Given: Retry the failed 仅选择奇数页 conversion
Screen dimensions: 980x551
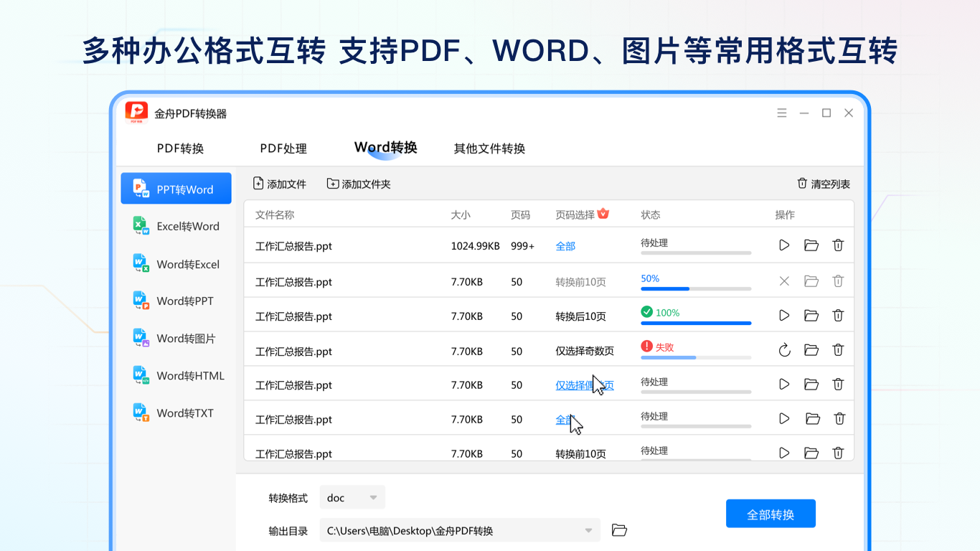Looking at the screenshot, I should point(783,350).
